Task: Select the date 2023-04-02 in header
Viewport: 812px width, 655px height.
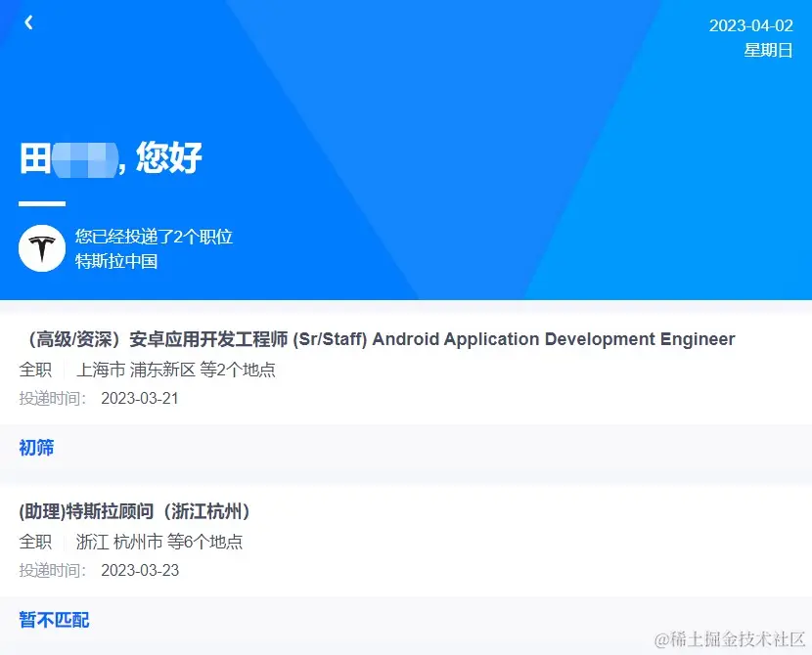Action: (751, 25)
